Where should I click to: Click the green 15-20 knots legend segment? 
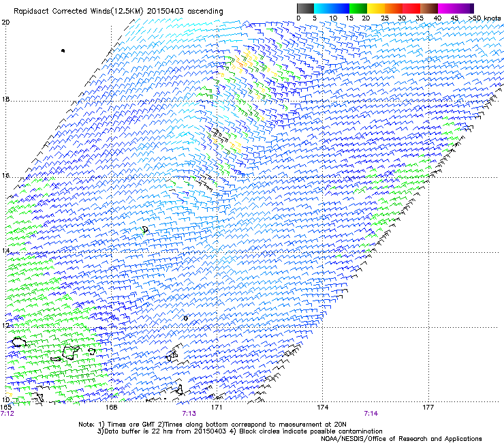[358, 8]
